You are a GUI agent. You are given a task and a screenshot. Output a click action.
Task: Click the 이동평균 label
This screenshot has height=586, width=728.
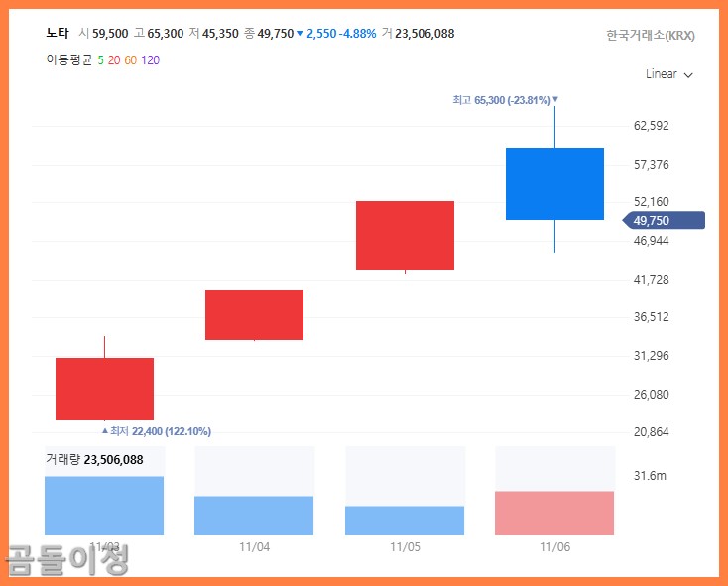coord(69,59)
